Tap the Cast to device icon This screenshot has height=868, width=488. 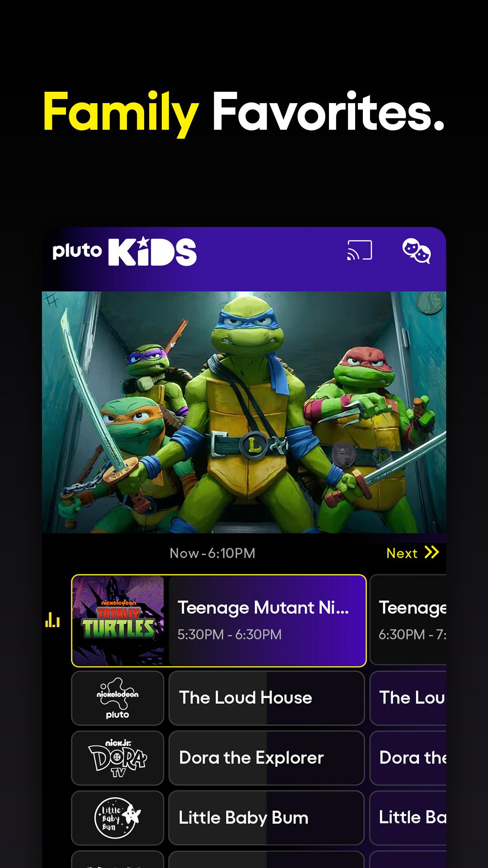click(x=360, y=250)
